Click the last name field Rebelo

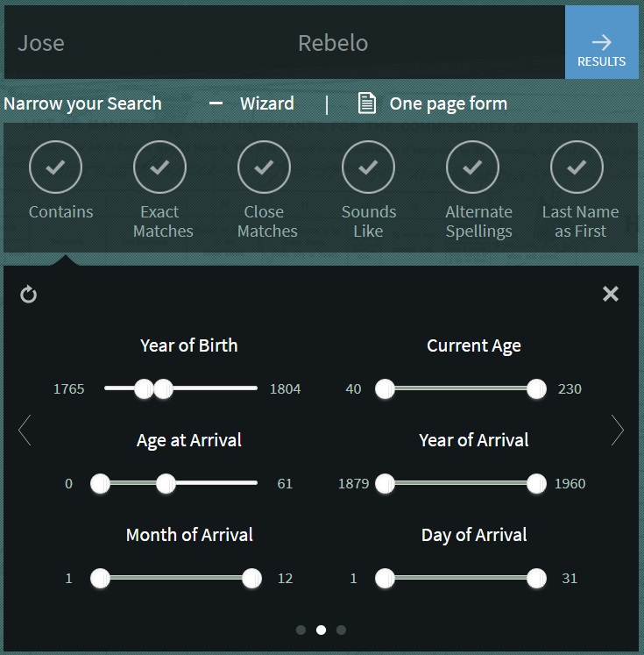click(333, 43)
